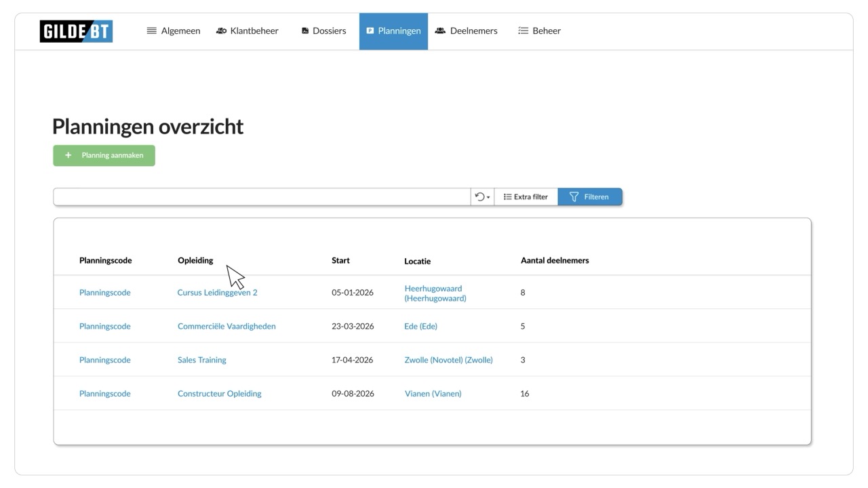Select the Planningen tab
Image resolution: width=868 pixels, height=488 pixels.
click(393, 31)
